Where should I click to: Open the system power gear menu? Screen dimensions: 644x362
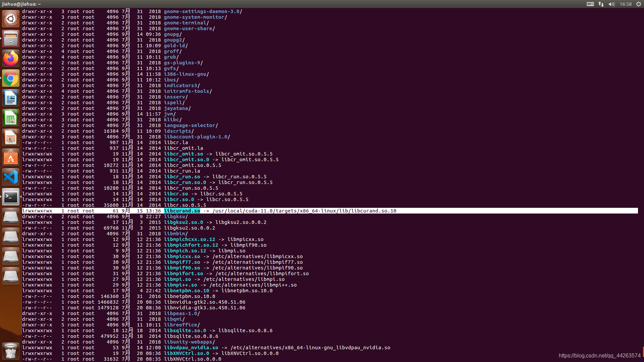click(x=639, y=4)
